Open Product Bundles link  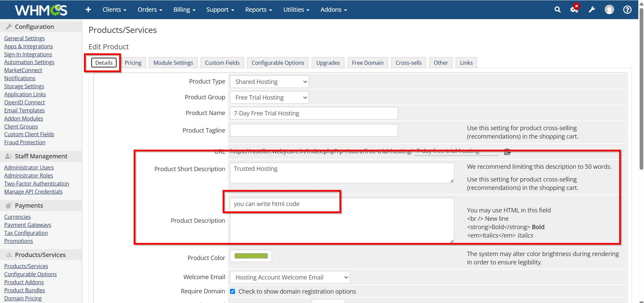[25, 290]
